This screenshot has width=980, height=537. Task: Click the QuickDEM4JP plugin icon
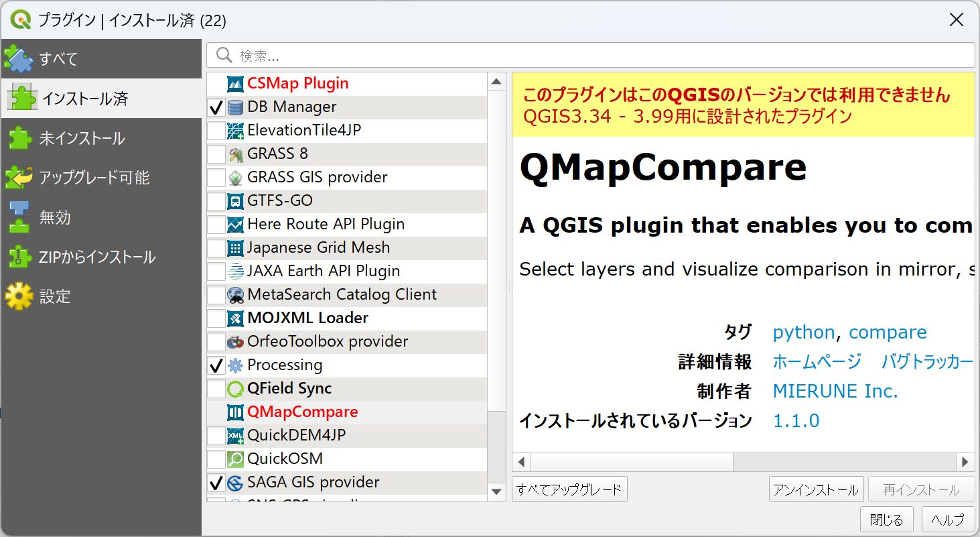coord(235,436)
